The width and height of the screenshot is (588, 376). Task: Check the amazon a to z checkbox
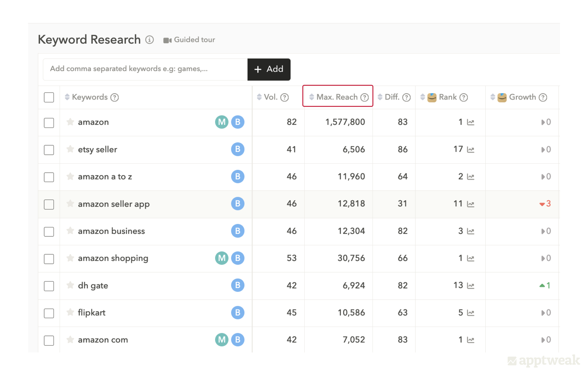point(49,177)
